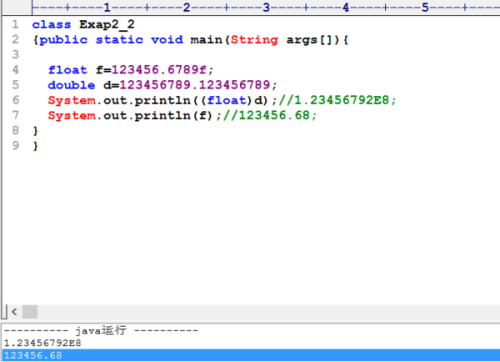Screen dimensions: 500x362
Task: Click the 'java运行' output header line
Action: pos(101,331)
